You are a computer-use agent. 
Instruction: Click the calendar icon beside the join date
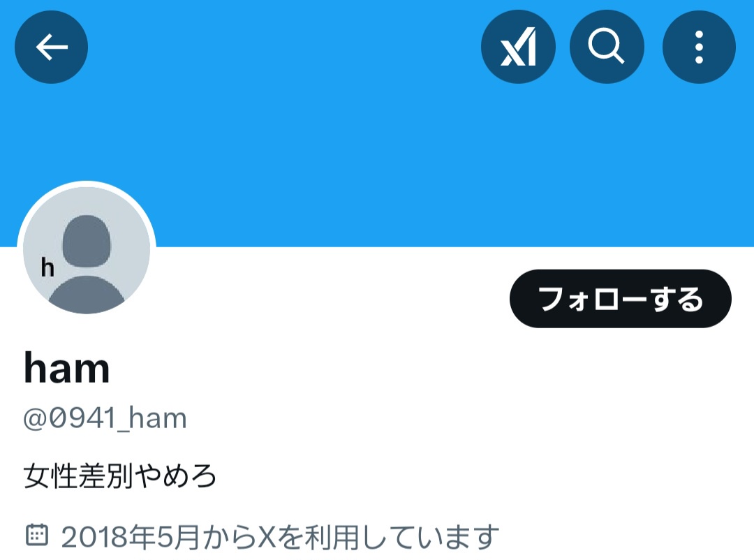(36, 536)
